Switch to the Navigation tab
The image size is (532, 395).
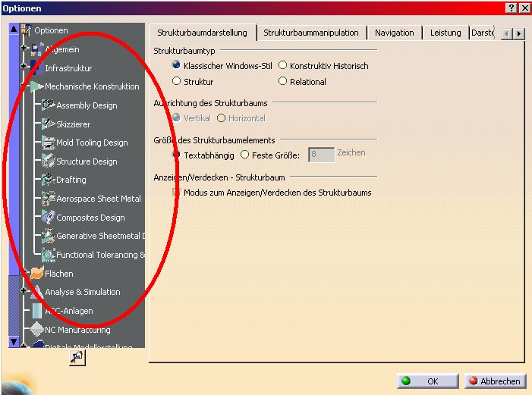coord(395,33)
